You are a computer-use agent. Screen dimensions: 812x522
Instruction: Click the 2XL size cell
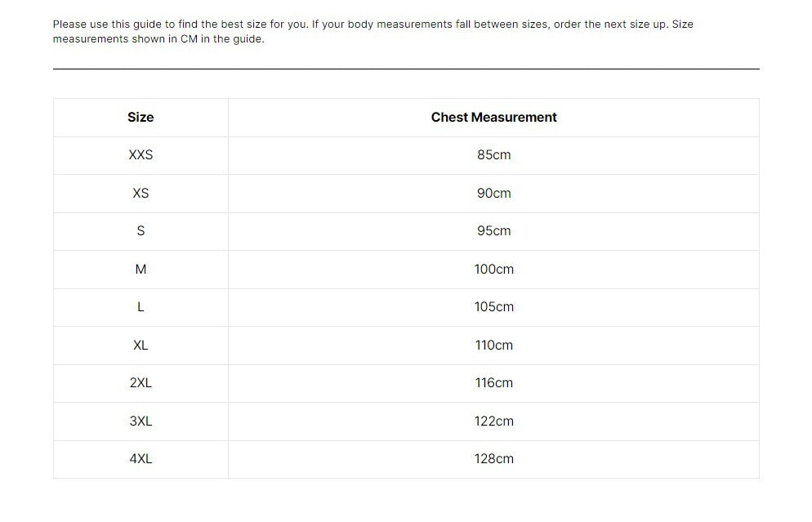(141, 383)
